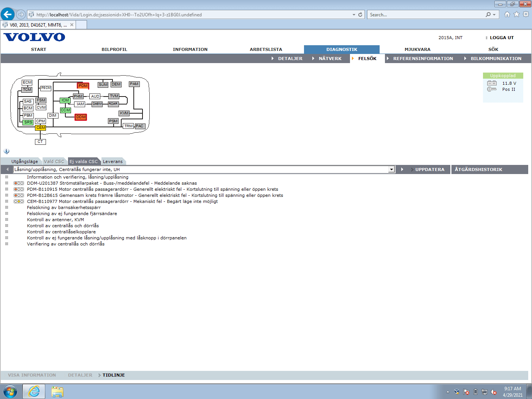This screenshot has width=532, height=399.
Task: Open the INFORMATION tab
Action: [190, 49]
